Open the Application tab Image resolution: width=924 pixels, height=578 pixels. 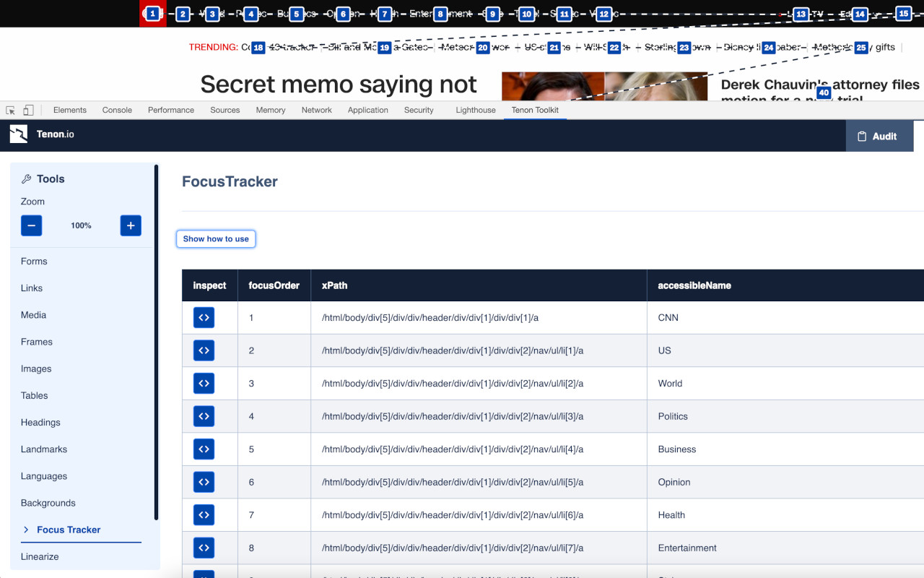[x=368, y=110]
